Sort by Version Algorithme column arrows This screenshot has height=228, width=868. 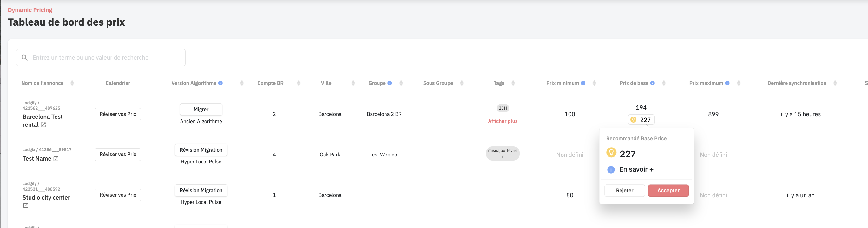242,83
